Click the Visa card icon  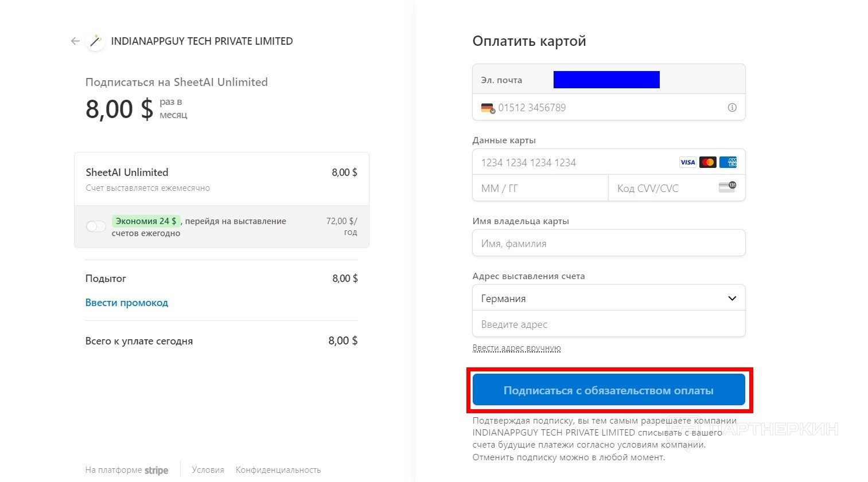687,162
